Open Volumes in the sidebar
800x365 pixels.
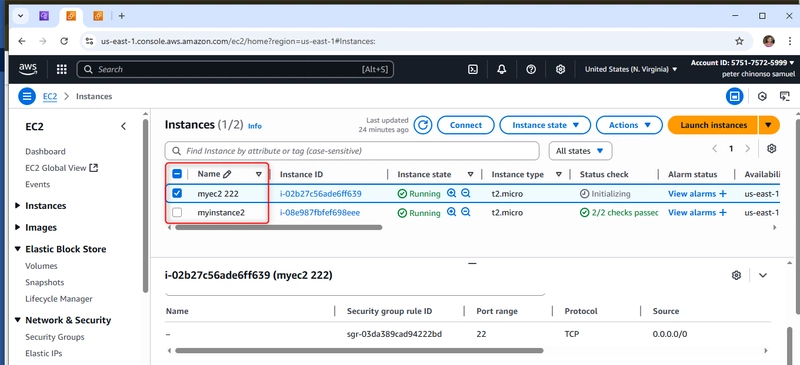[41, 265]
